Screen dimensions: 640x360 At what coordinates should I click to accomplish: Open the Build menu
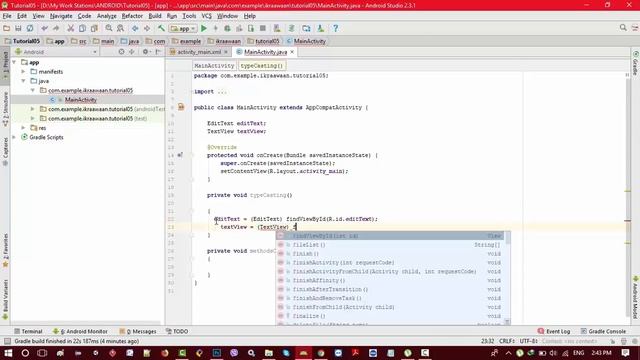coord(155,16)
